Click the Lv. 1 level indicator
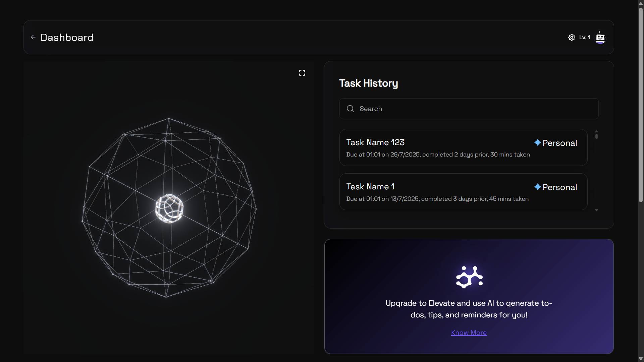This screenshot has height=362, width=644. click(585, 37)
